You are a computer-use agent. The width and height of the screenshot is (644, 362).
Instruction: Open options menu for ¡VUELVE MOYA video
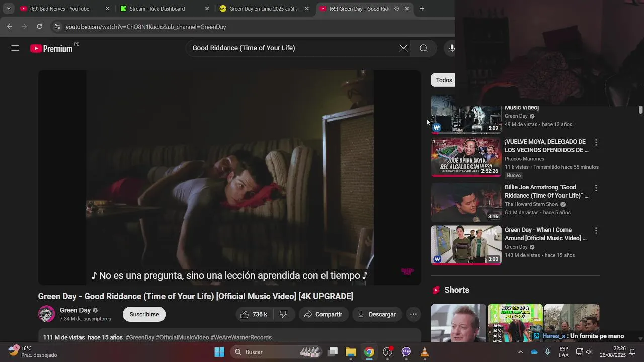[596, 143]
